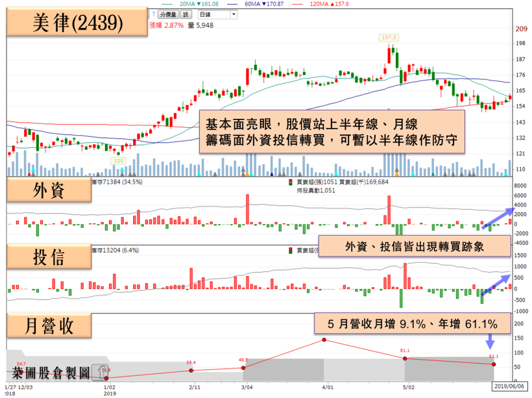
Task: Click the 量 5,948 volume readout
Action: coord(200,25)
